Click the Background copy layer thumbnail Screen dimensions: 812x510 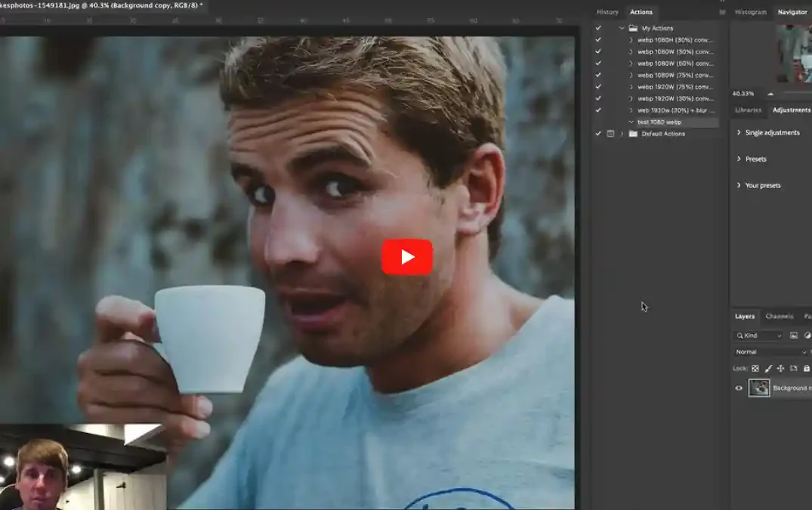tap(759, 388)
